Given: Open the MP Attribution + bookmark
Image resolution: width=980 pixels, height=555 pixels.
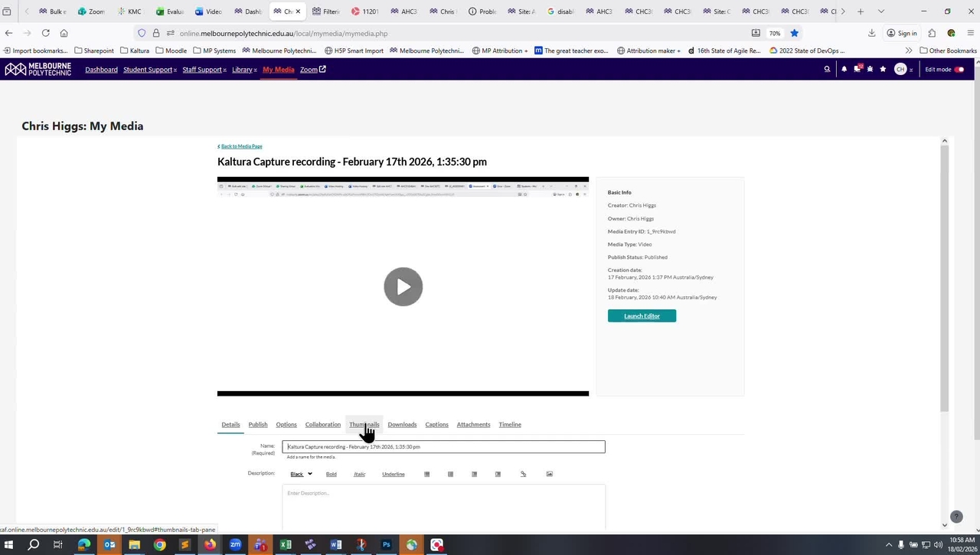Looking at the screenshot, I should (x=499, y=51).
